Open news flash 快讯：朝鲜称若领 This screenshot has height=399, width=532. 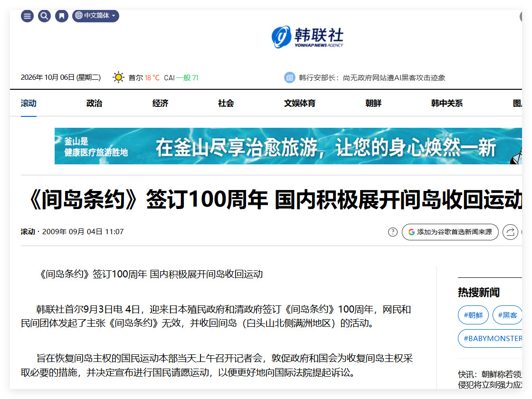490,380
